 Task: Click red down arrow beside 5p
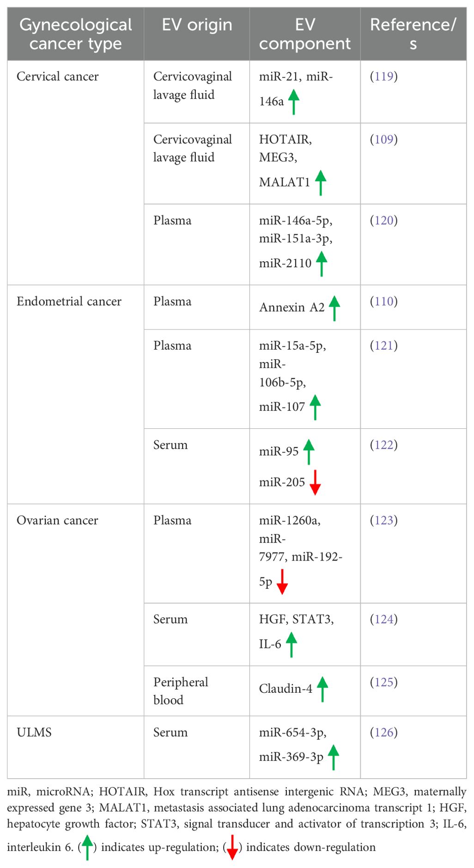tap(282, 582)
